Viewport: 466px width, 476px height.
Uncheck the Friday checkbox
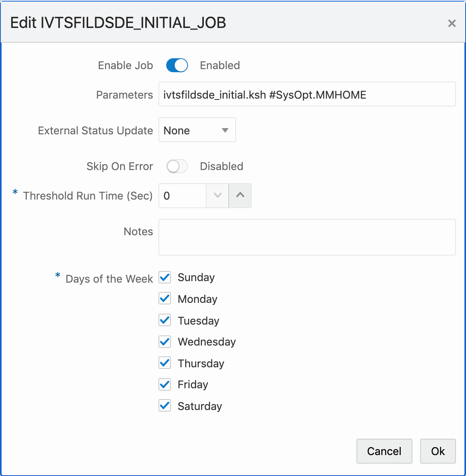164,384
